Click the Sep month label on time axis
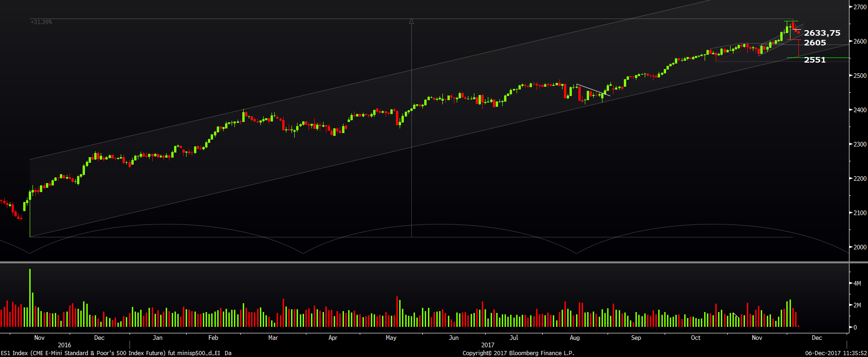 [636, 338]
